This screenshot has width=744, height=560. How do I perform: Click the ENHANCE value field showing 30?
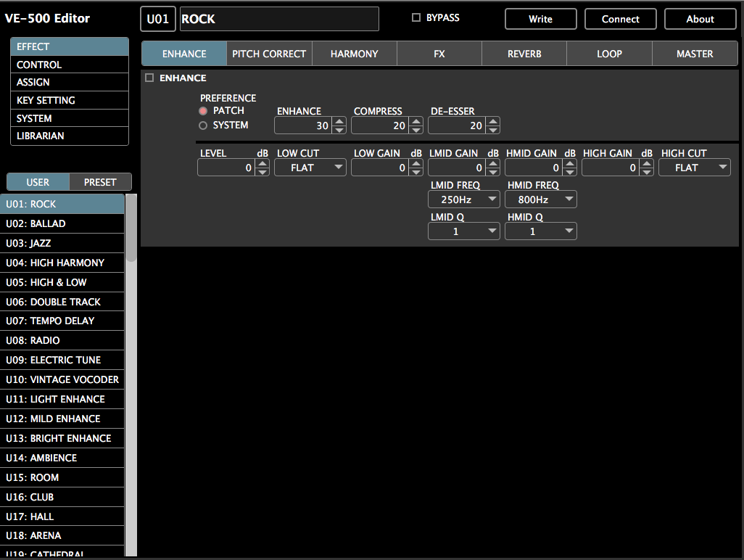click(304, 125)
